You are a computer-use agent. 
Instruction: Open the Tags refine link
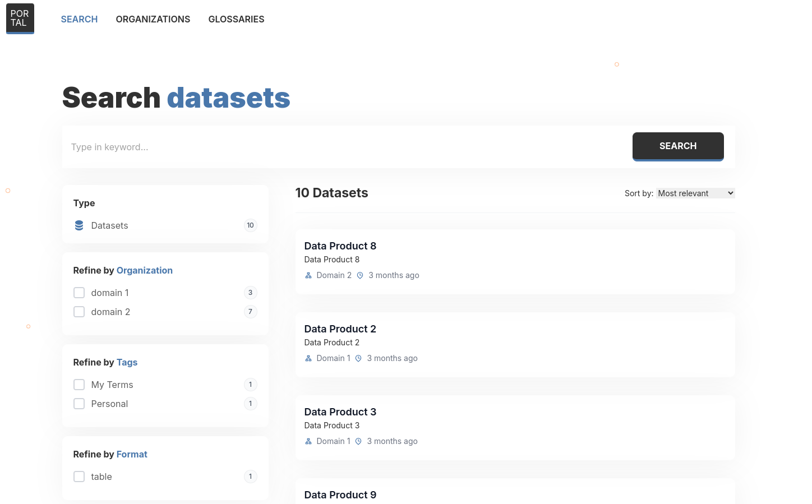[x=127, y=362]
